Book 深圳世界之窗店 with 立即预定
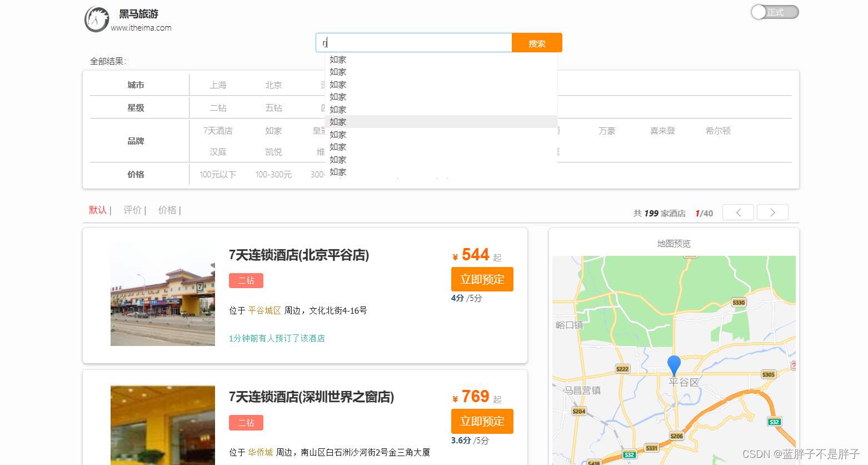Image resolution: width=868 pixels, height=465 pixels. pyautogui.click(x=482, y=421)
